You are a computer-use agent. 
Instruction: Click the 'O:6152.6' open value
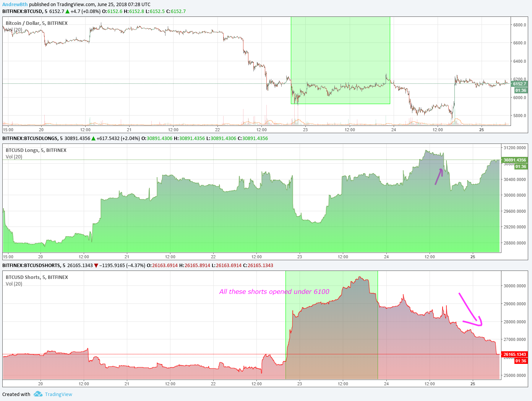[112, 11]
